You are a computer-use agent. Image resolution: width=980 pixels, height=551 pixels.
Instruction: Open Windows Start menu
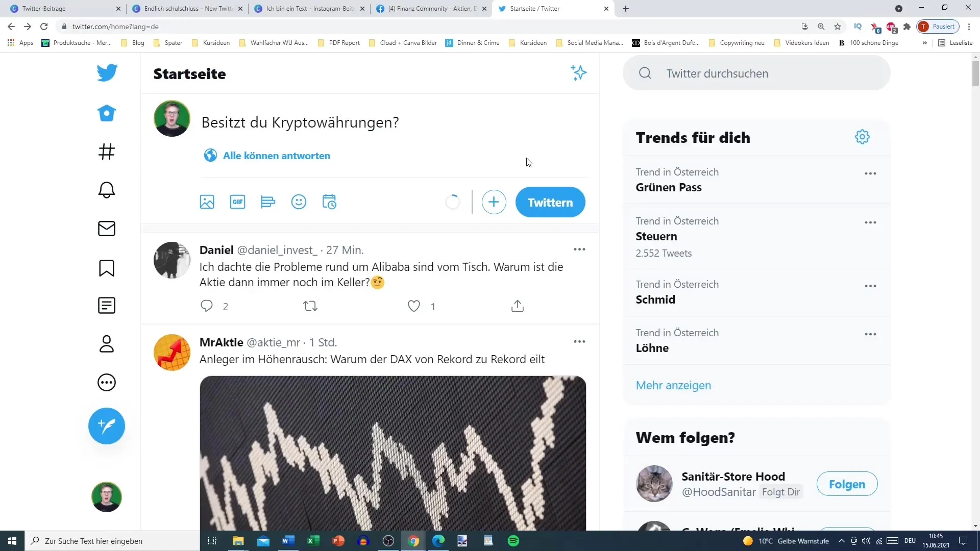coord(12,541)
